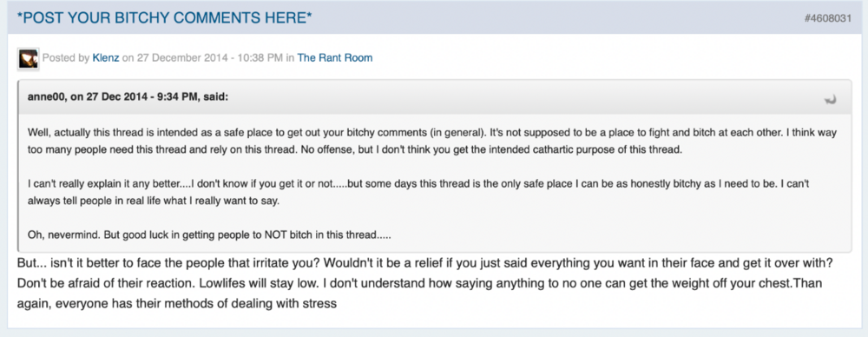868x337 pixels.
Task: Click the snapback arrow icon in quote header
Action: point(830,100)
